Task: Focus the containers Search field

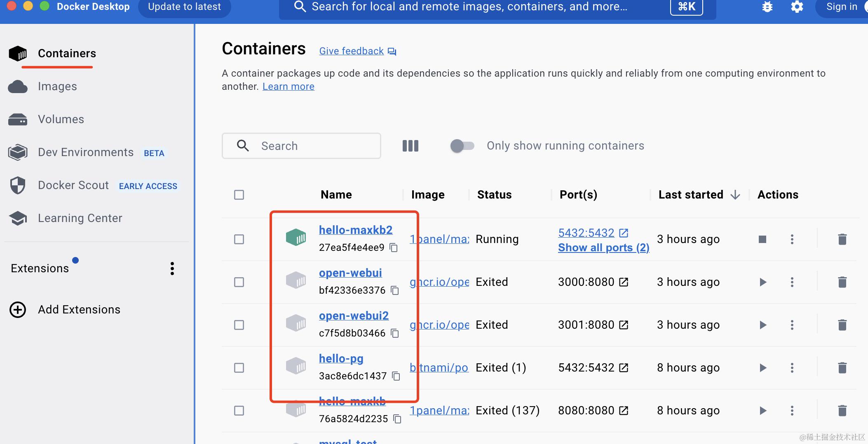Action: coord(301,146)
